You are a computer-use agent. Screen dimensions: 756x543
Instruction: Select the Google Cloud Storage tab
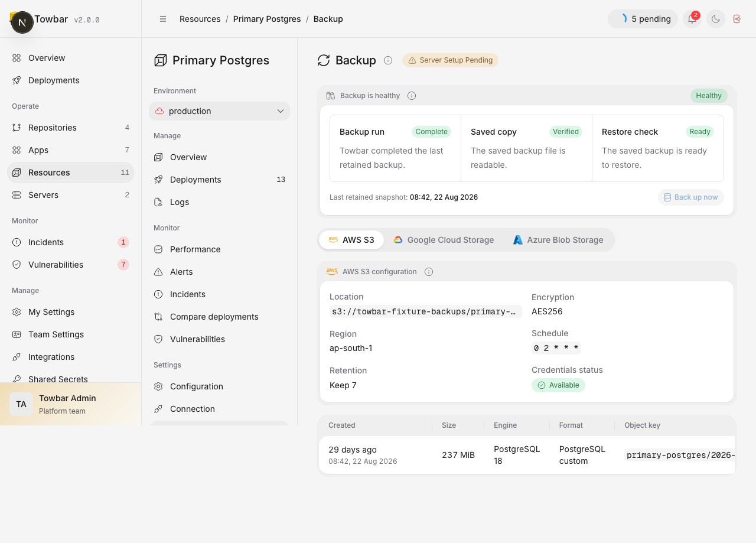[x=444, y=240]
